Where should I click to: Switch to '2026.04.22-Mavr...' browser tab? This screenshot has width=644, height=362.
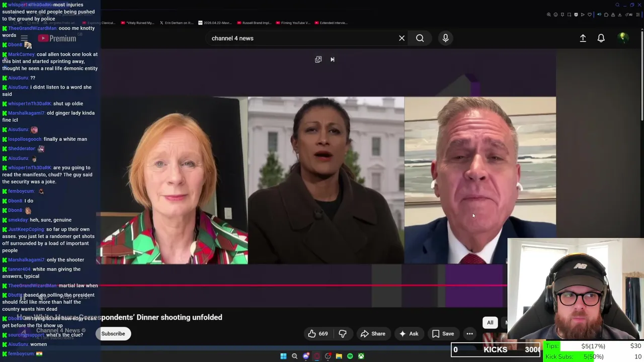(x=216, y=23)
